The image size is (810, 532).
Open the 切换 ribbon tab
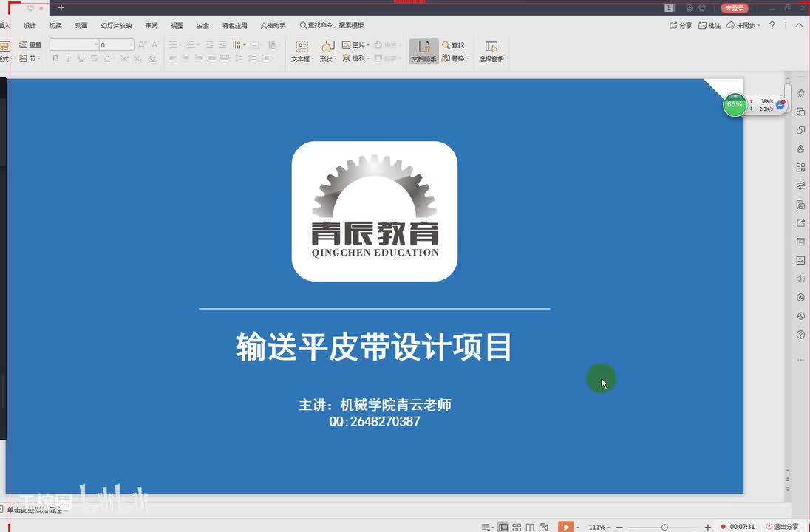55,25
